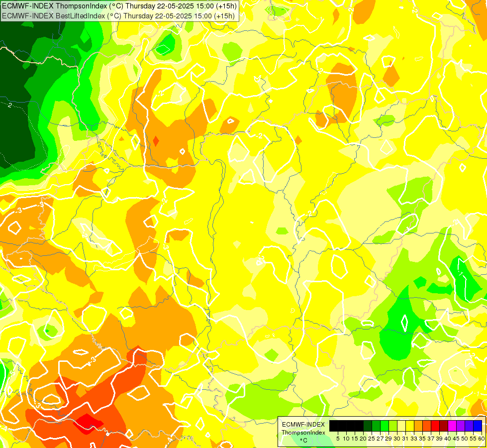Click the BestLiftedIndex title line at top
The height and width of the screenshot is (448, 487).
[118, 16]
